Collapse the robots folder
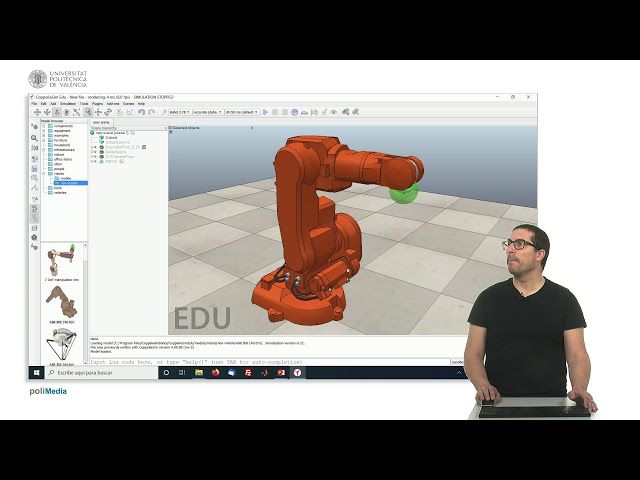Image resolution: width=640 pixels, height=480 pixels. click(44, 173)
